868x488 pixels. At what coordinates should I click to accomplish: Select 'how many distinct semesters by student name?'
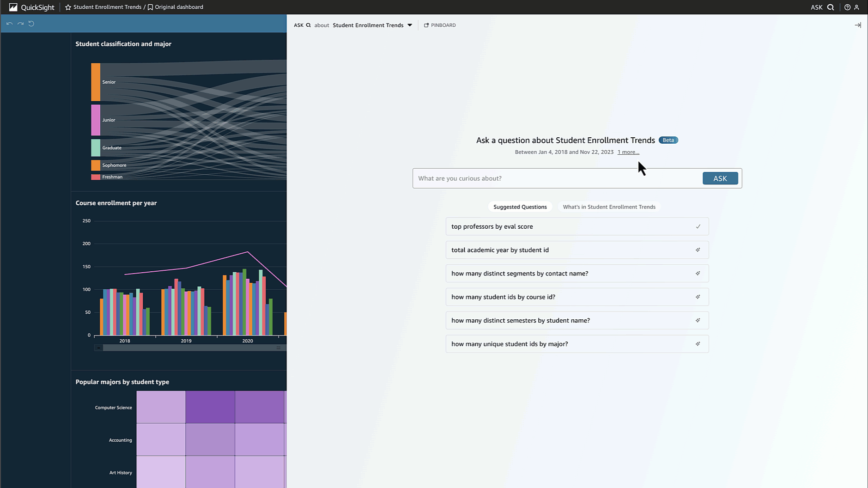click(577, 320)
